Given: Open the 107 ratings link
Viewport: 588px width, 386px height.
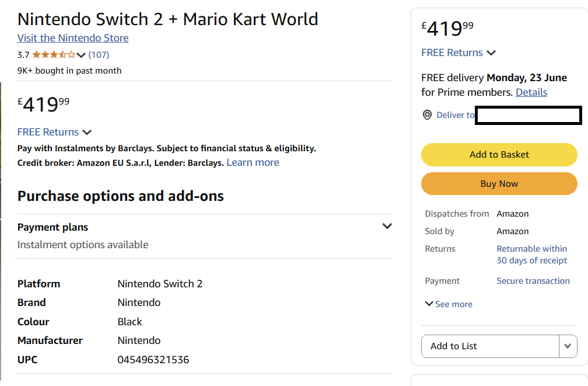Looking at the screenshot, I should (99, 55).
